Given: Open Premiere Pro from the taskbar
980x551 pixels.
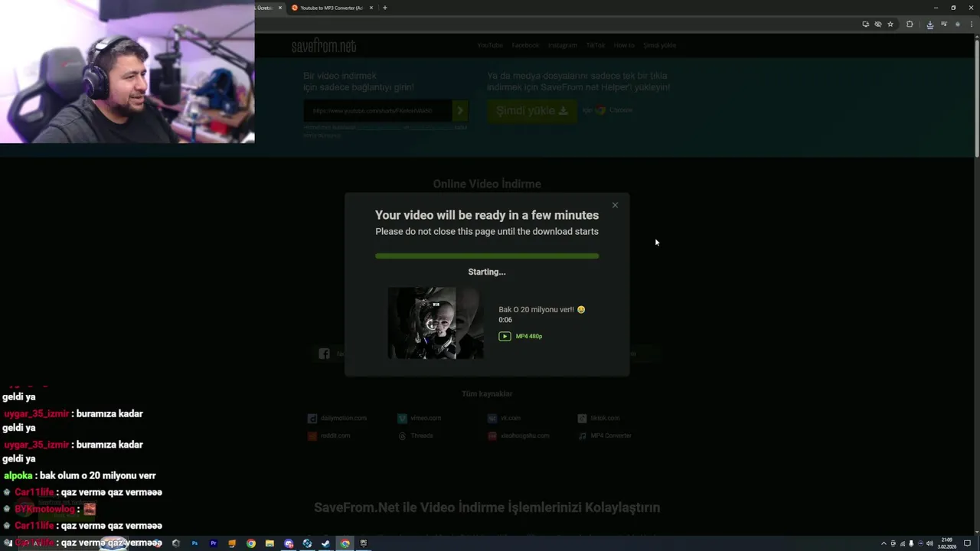Looking at the screenshot, I should 213,543.
